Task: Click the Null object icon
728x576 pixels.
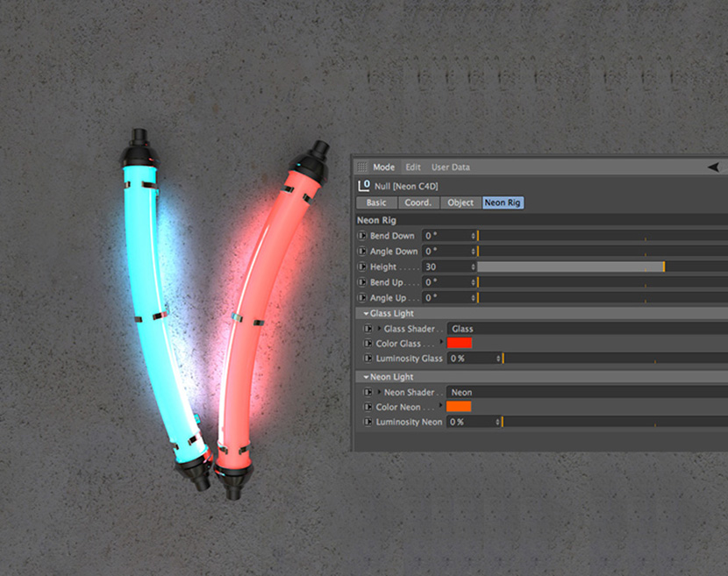Action: pos(364,186)
